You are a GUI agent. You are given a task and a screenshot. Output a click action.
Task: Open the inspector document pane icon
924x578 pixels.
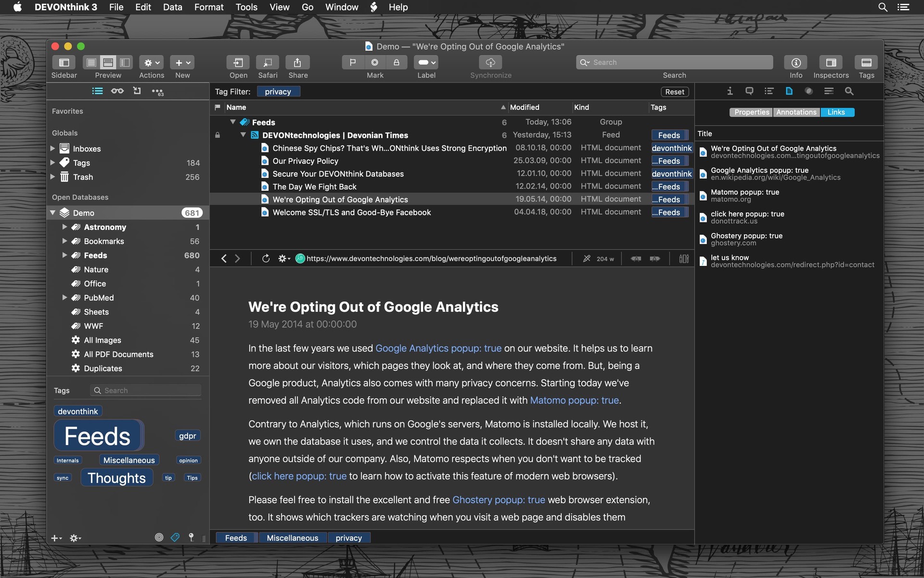pos(789,91)
